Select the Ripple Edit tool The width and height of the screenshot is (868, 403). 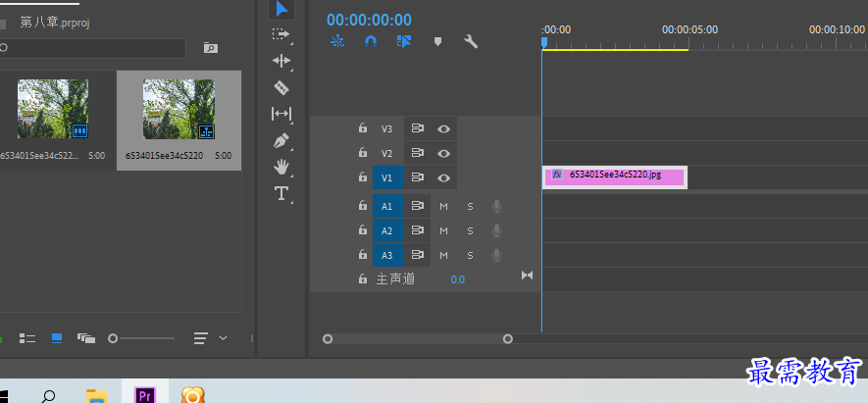point(281,61)
